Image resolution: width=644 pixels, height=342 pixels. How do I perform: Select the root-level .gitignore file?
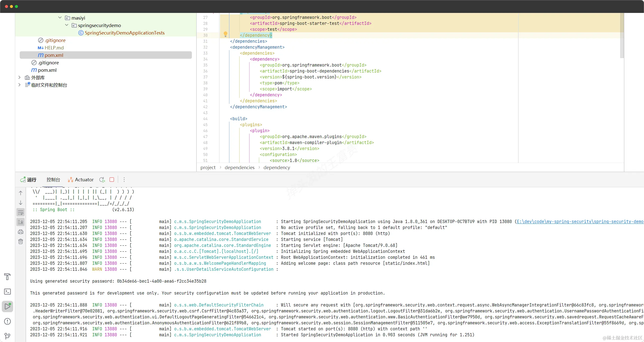coord(48,63)
